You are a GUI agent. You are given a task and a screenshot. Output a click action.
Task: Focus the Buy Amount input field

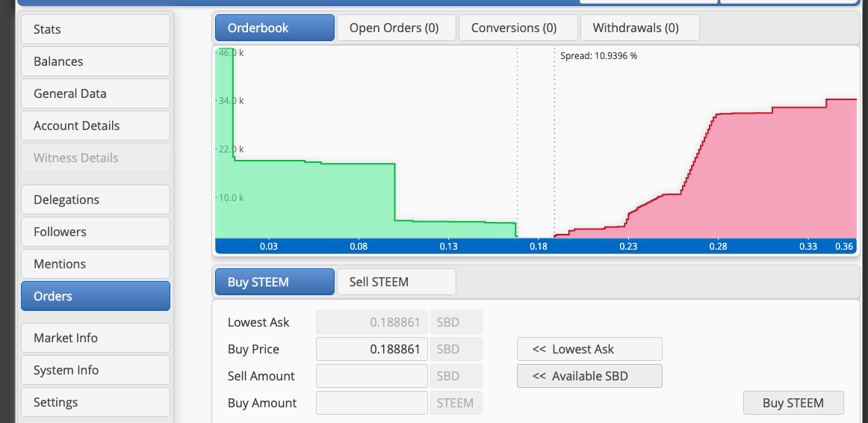[372, 403]
